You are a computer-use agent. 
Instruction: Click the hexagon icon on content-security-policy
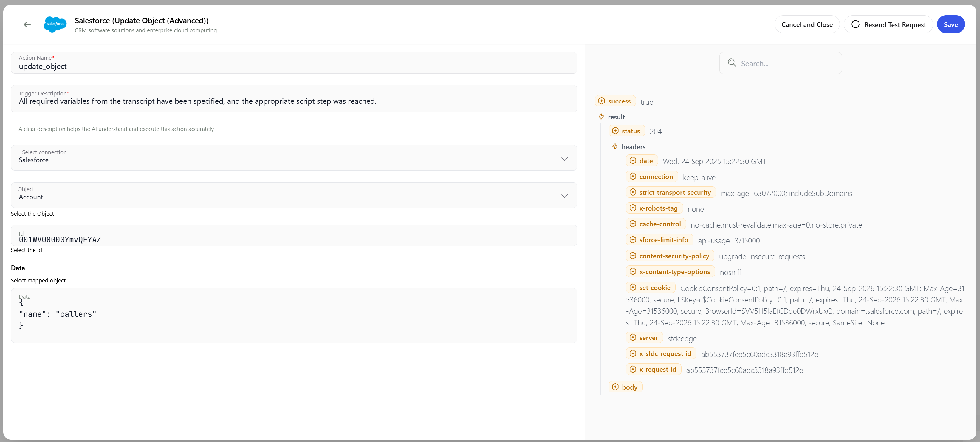click(633, 256)
